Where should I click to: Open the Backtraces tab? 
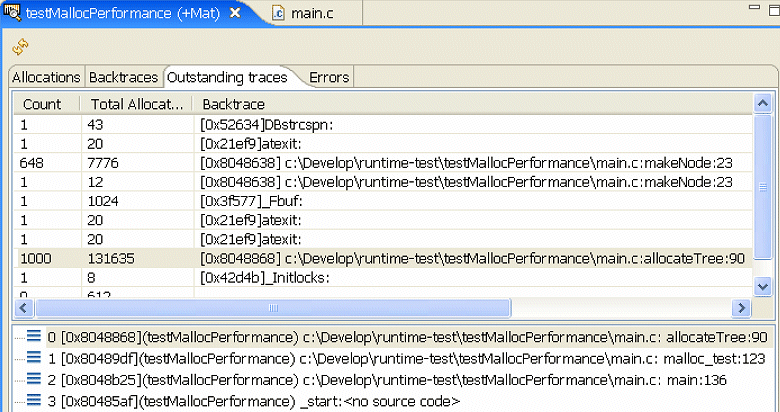(123, 77)
